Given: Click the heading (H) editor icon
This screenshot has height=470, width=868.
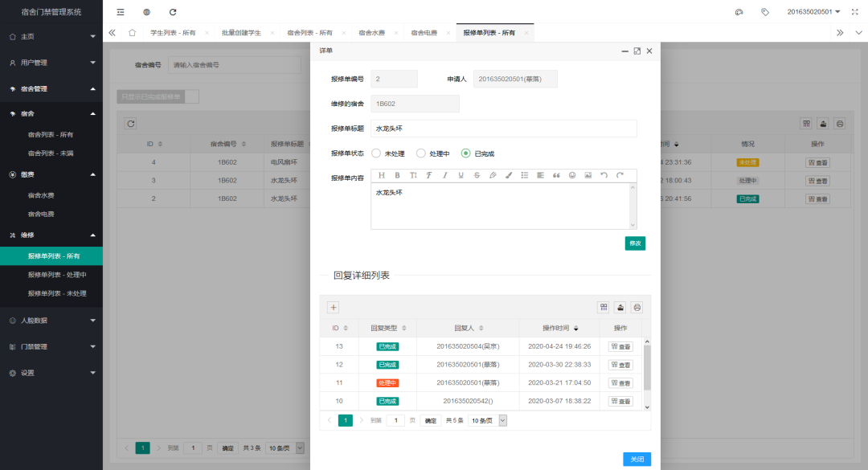Looking at the screenshot, I should [x=382, y=175].
